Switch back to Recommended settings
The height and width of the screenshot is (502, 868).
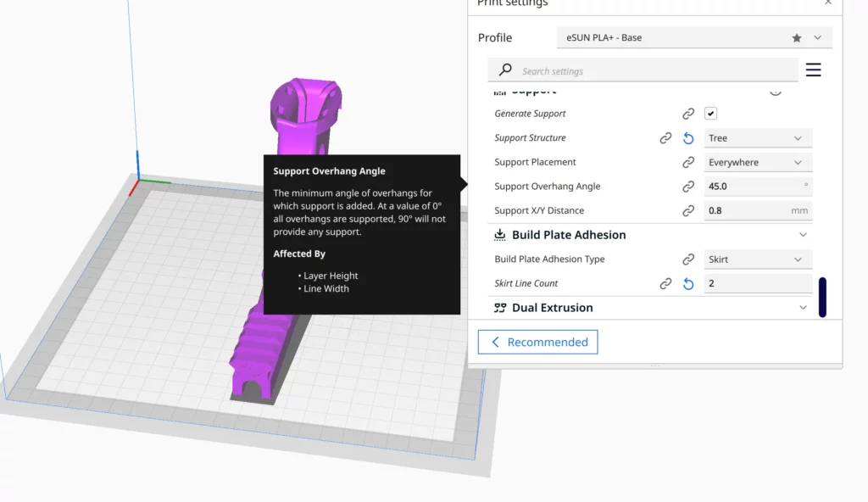537,342
